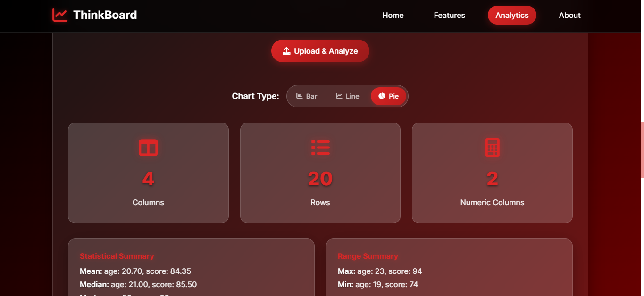644x296 pixels.
Task: Navigate to the Features section
Action: [x=449, y=15]
